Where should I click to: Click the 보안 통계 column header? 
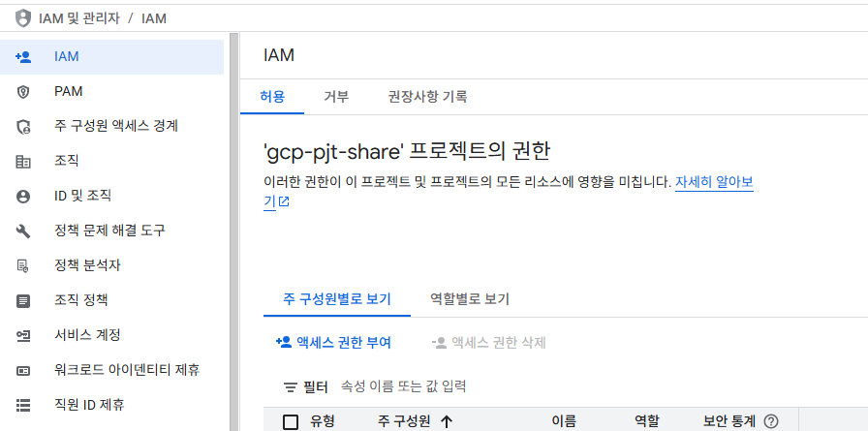tap(729, 421)
